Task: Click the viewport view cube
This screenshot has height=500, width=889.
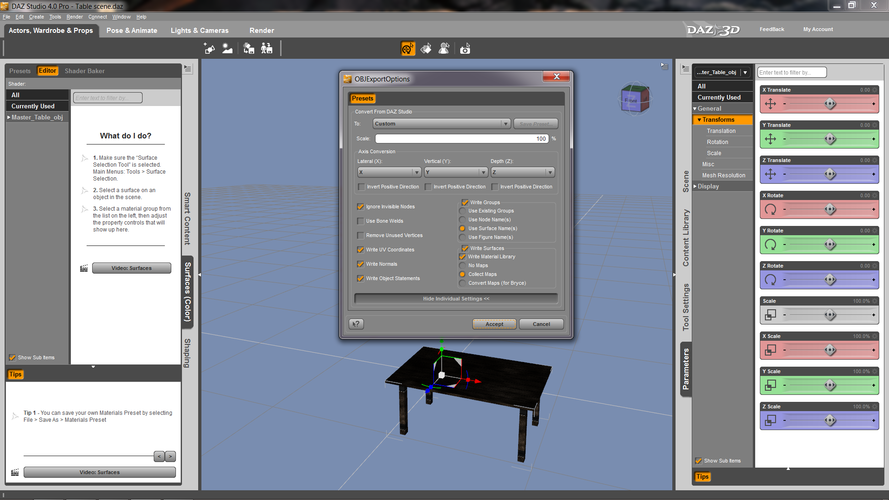Action: pos(634,99)
